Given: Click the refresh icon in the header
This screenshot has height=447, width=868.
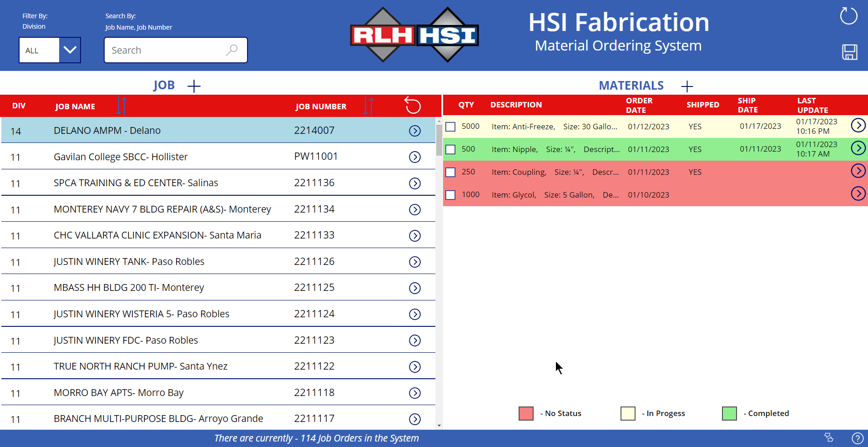Looking at the screenshot, I should 848,16.
